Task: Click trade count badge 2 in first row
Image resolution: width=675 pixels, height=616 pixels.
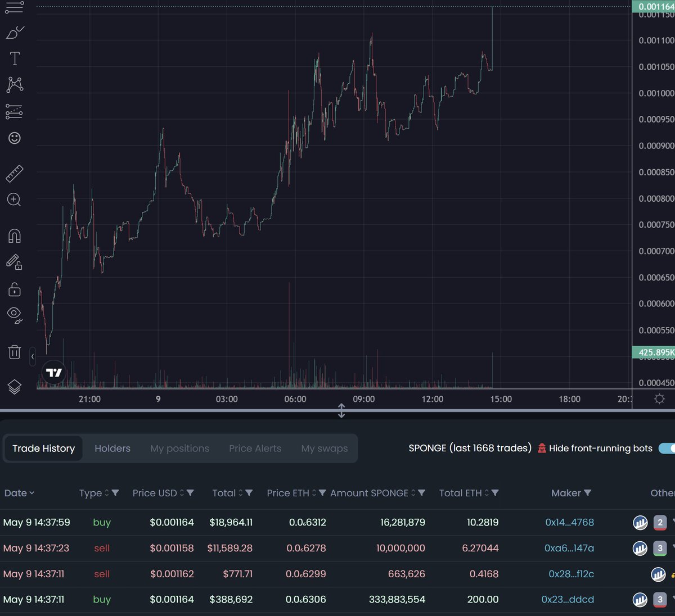Action: pyautogui.click(x=660, y=523)
